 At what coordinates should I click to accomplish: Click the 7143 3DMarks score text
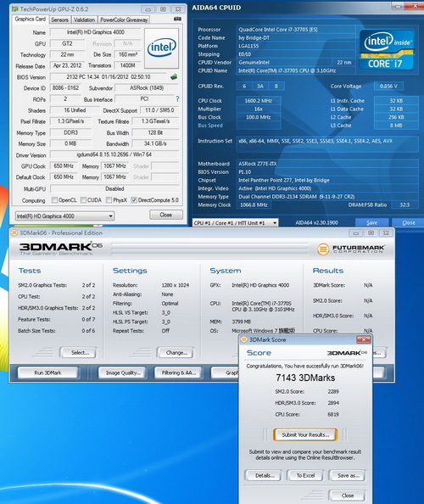tap(305, 378)
